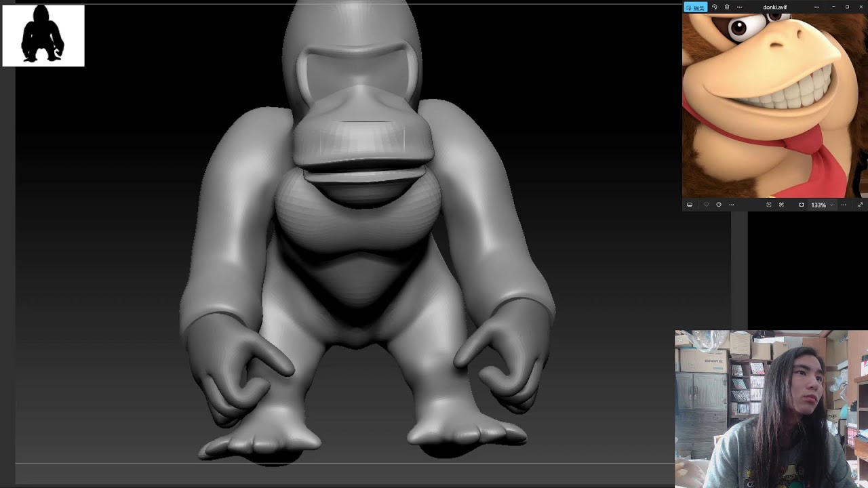This screenshot has height=488, width=868.
Task: Open the 133% zoom level dropdown
Action: click(822, 205)
